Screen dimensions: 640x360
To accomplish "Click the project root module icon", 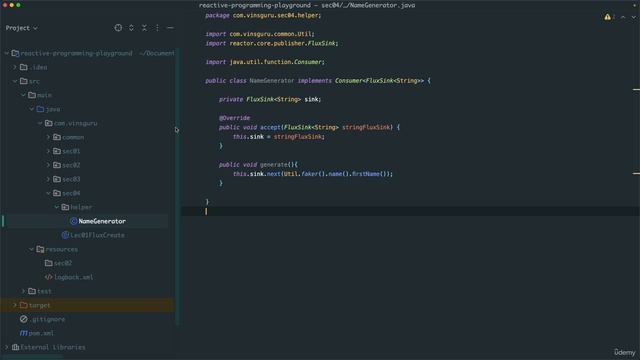I will (16, 53).
